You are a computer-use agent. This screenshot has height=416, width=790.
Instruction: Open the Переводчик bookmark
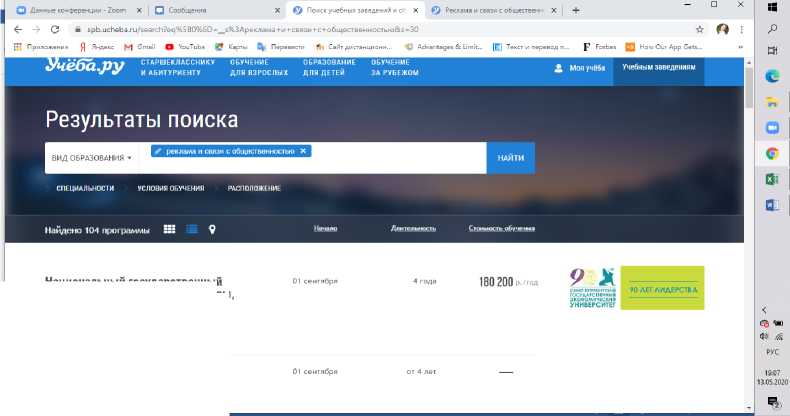[281, 47]
